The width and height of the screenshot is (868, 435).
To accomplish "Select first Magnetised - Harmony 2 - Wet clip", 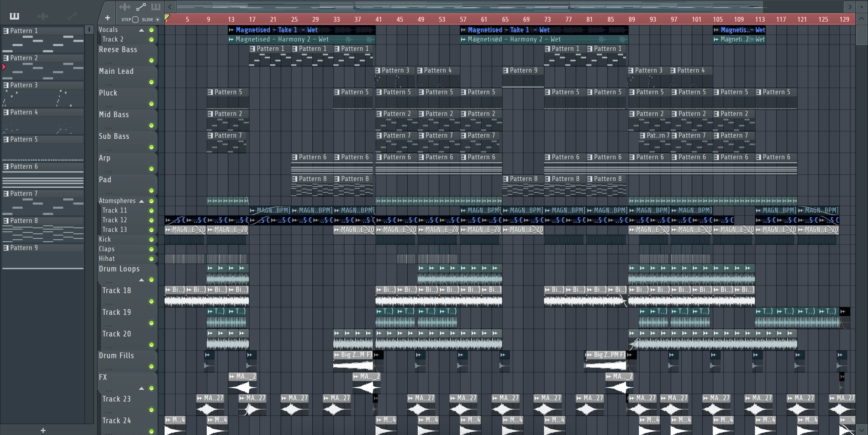I will [302, 39].
